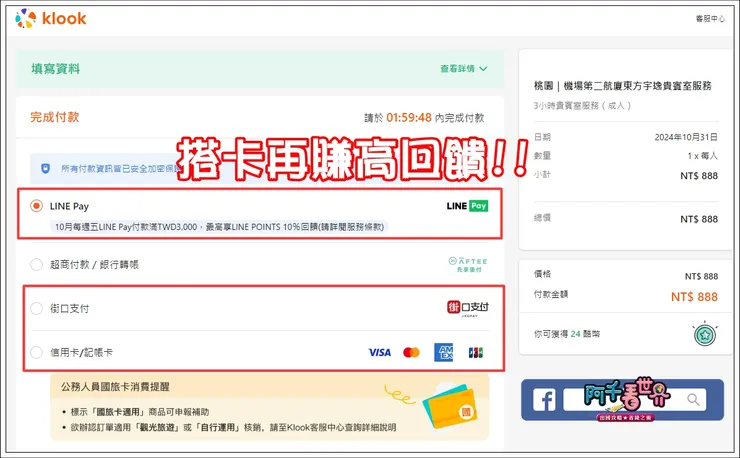Click the orange NT$ 888 payment amount
This screenshot has width=740, height=458.
click(694, 297)
